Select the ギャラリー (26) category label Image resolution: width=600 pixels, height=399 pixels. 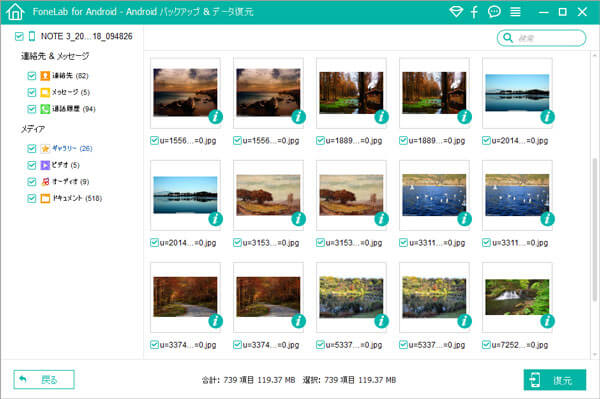coord(72,148)
